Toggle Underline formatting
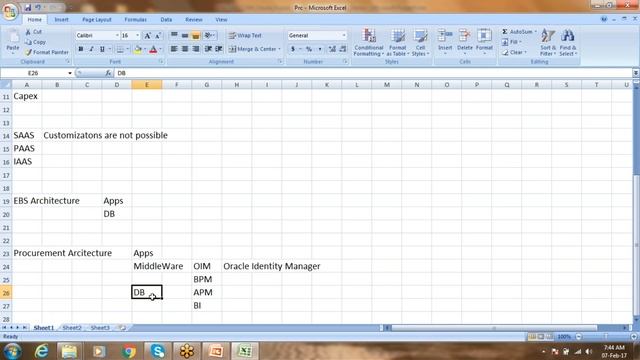 coord(102,49)
